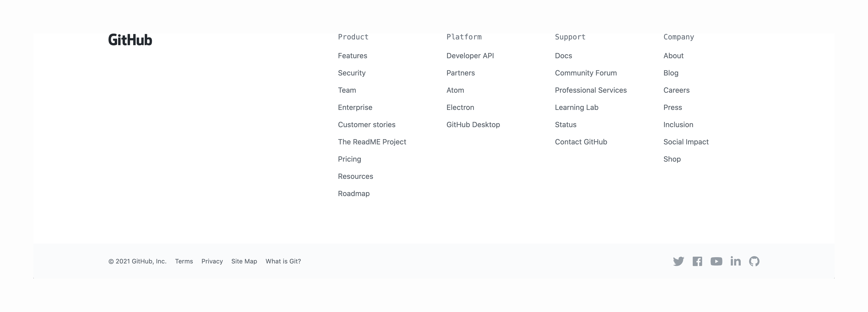Click the What is Git link
Screen dimensions: 868x312
283,261
